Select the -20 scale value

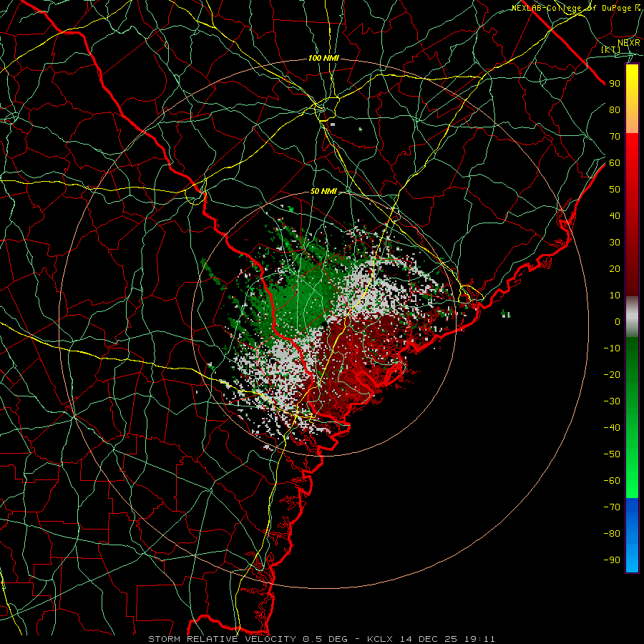tap(612, 374)
